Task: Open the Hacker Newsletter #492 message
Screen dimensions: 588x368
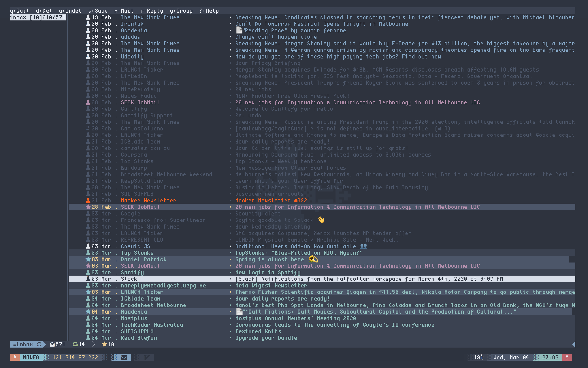Action: pyautogui.click(x=322, y=200)
